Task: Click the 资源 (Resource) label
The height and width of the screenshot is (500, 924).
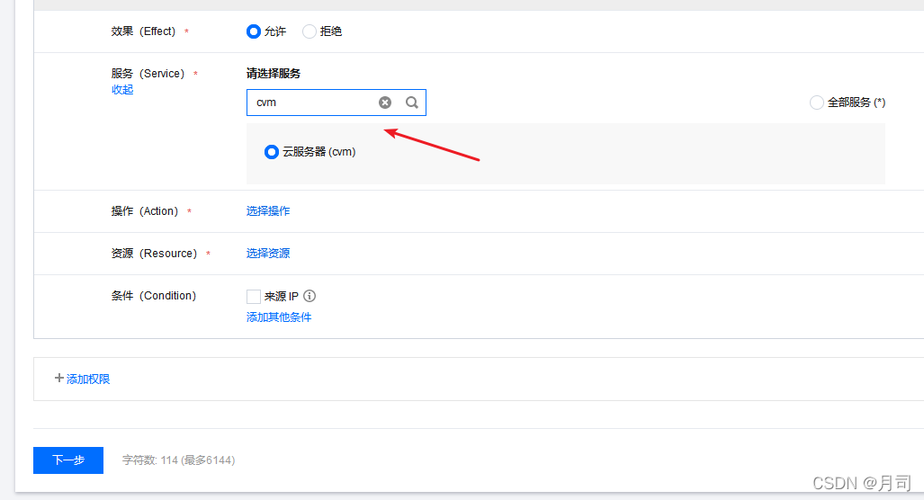Action: [x=154, y=254]
